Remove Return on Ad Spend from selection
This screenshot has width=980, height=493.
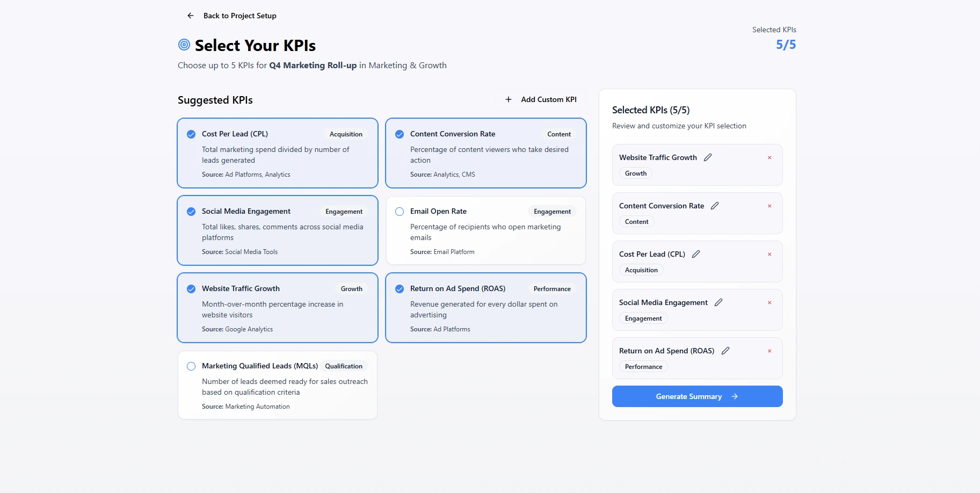click(x=770, y=351)
